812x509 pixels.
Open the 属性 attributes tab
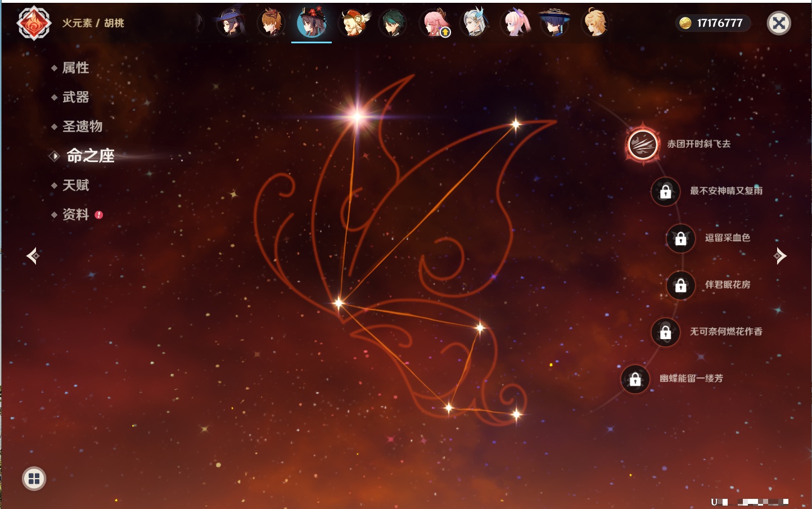[75, 68]
